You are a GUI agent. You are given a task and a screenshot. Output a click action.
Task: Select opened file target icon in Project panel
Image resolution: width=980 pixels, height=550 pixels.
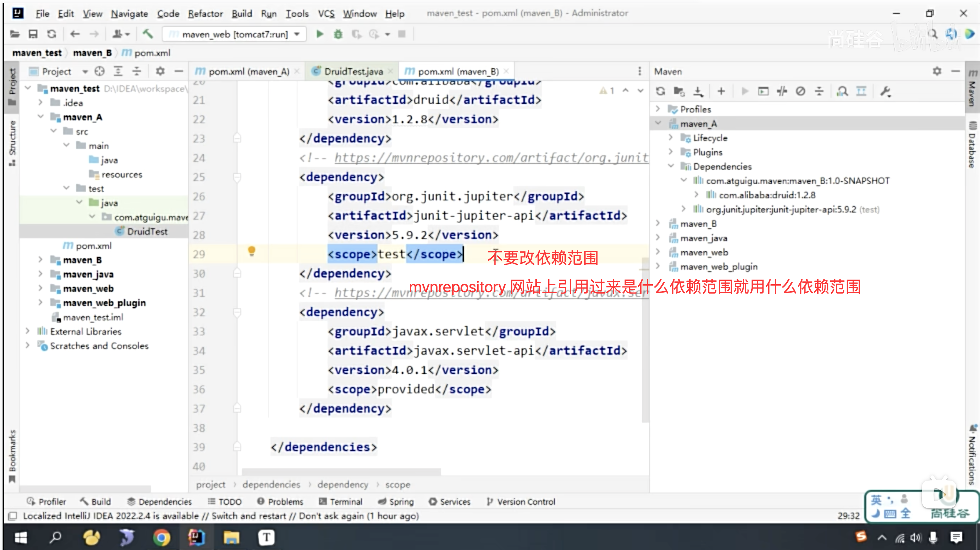[100, 72]
